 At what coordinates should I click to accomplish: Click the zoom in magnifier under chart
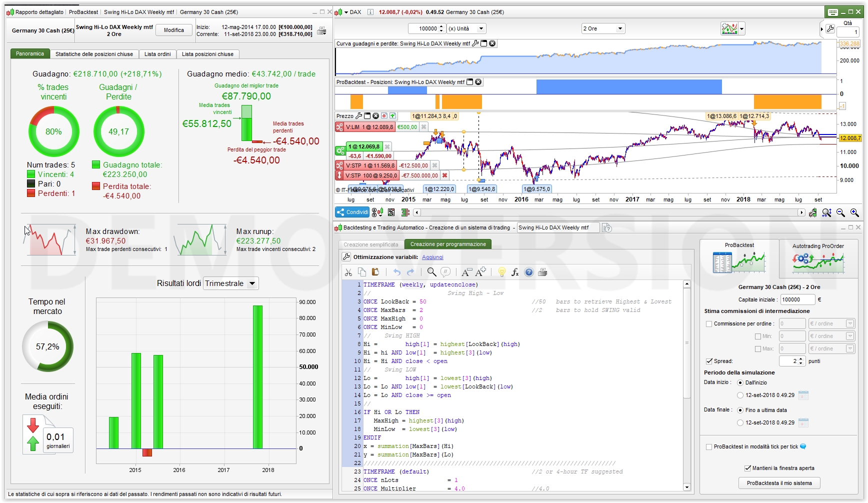click(x=854, y=212)
